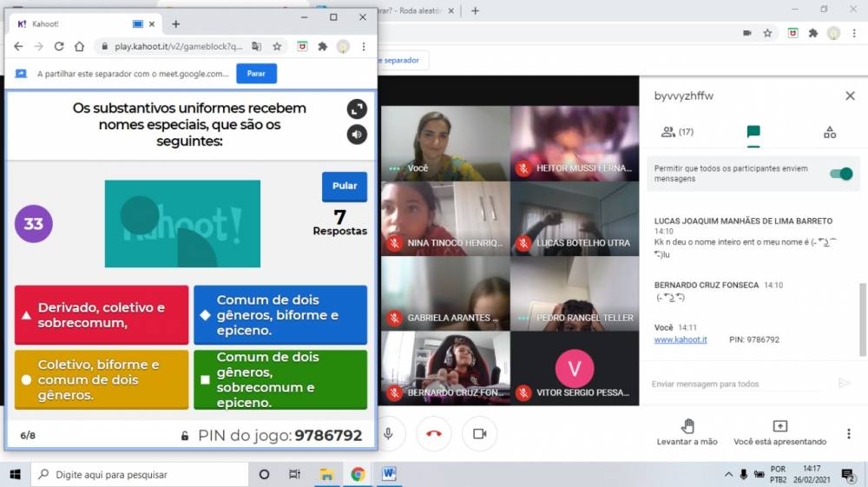
Task: Click the red hang up call icon
Action: point(433,433)
